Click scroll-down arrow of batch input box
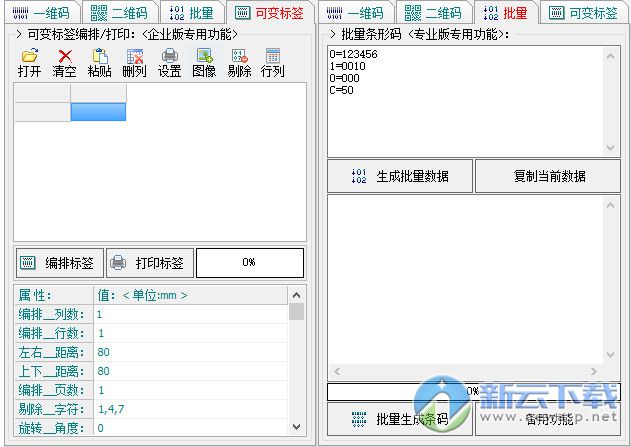This screenshot has height=447, width=631. coord(610,148)
